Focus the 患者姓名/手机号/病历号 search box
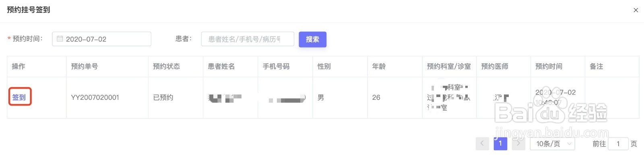Viewport: 644px width, 155px height. tap(248, 39)
